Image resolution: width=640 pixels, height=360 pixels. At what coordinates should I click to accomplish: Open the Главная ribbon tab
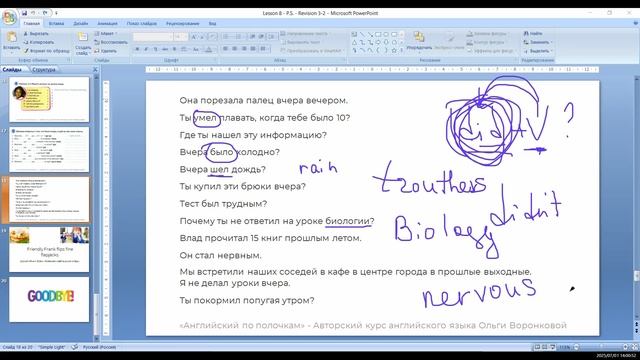click(31, 24)
